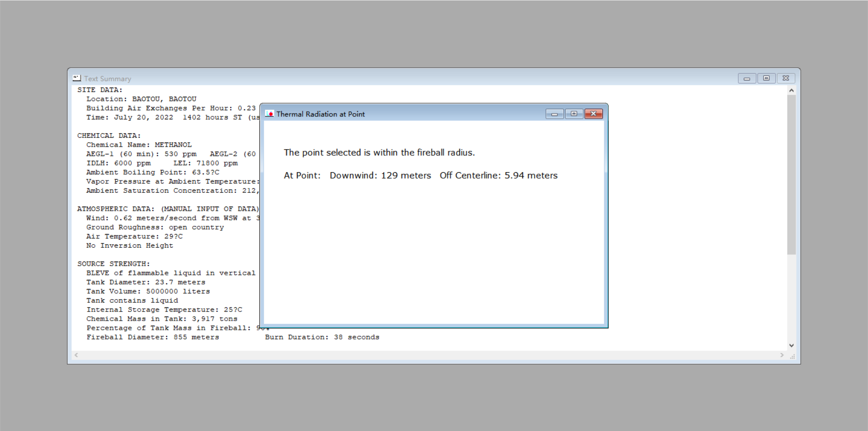Screen dimensions: 868x431
Task: Click the Text Summary vertical scrollbar thumb
Action: 791,175
